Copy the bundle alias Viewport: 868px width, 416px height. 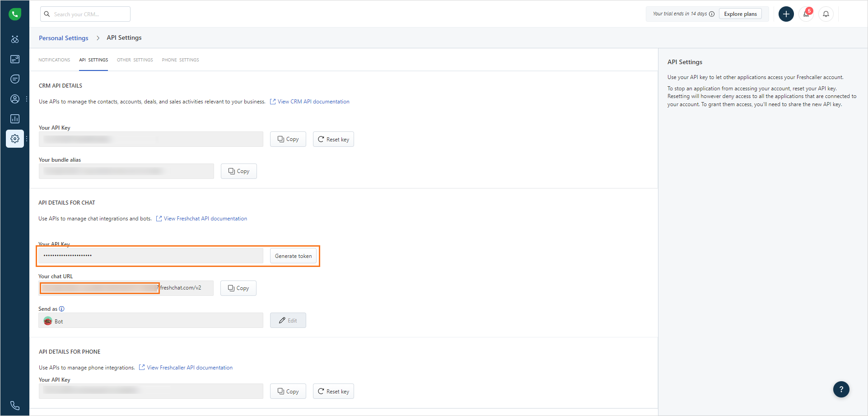pyautogui.click(x=239, y=171)
